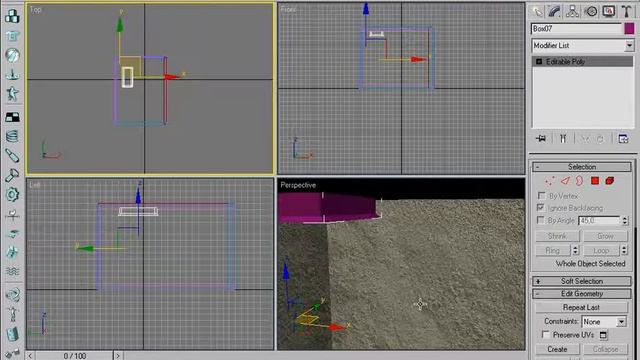
Task: Open the Create command panel tab
Action: (538, 11)
